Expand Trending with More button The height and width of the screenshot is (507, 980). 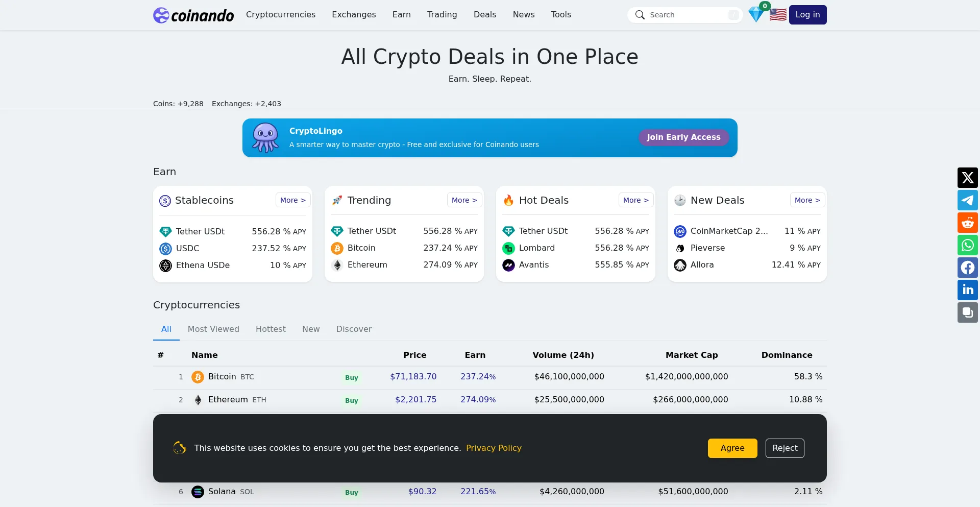click(464, 200)
